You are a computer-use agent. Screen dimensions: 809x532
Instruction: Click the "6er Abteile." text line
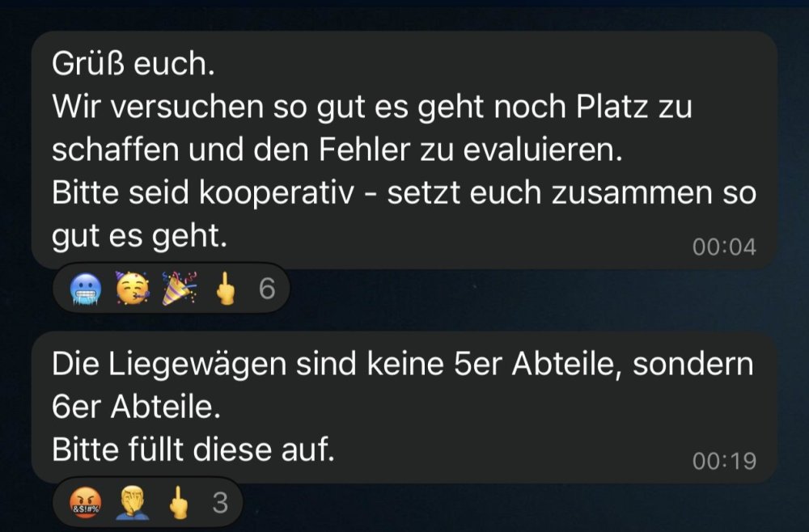click(136, 407)
